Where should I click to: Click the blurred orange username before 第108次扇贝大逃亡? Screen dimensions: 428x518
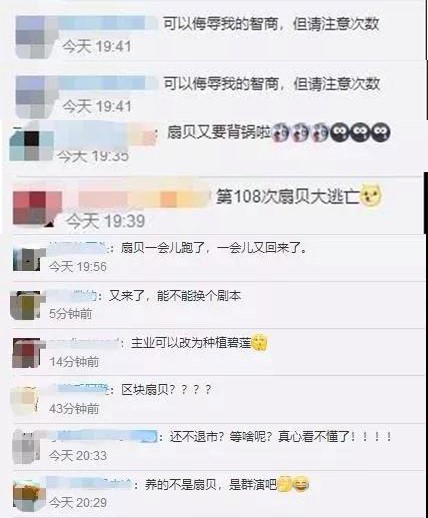[x=143, y=196]
